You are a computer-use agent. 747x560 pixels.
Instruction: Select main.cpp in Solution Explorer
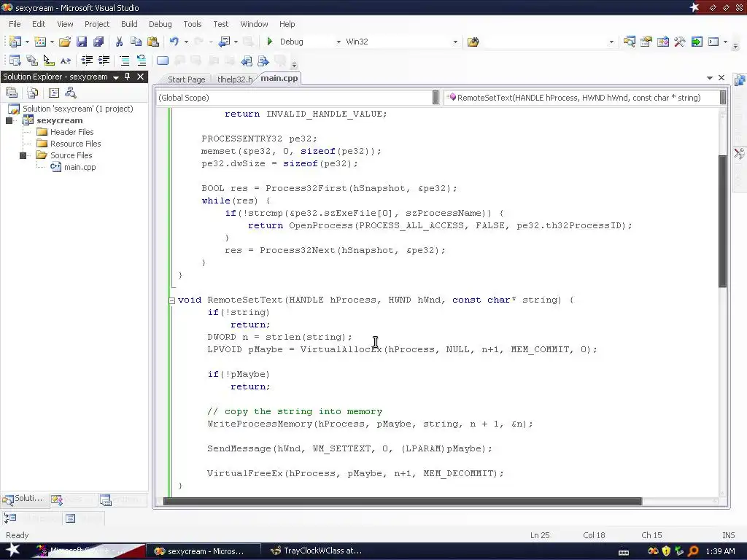80,167
